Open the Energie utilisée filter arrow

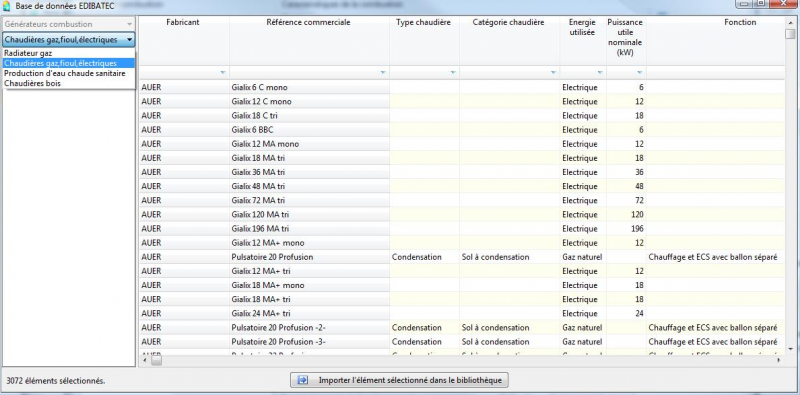point(599,73)
